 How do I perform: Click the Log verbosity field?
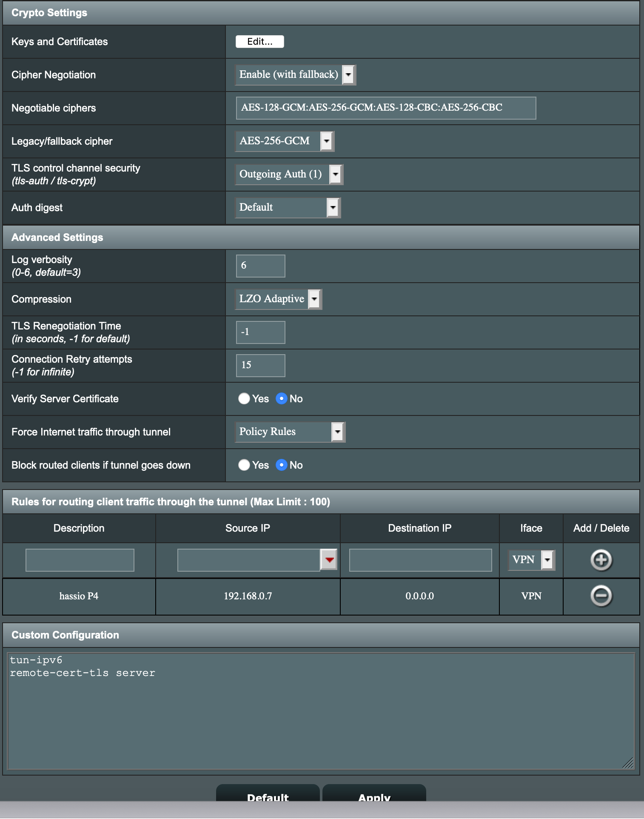point(260,266)
